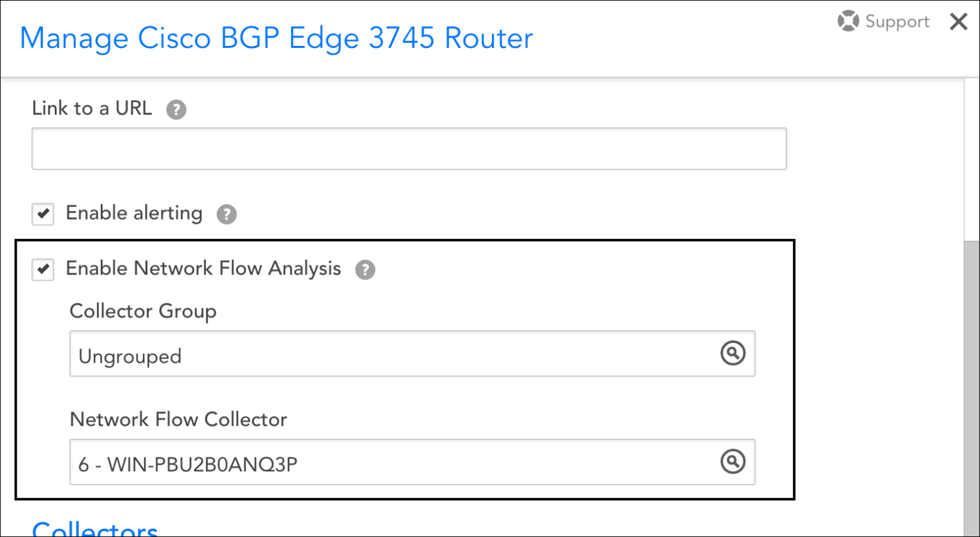This screenshot has width=980, height=537.
Task: Click the magnifier icon beside Network Flow Collector
Action: point(732,462)
